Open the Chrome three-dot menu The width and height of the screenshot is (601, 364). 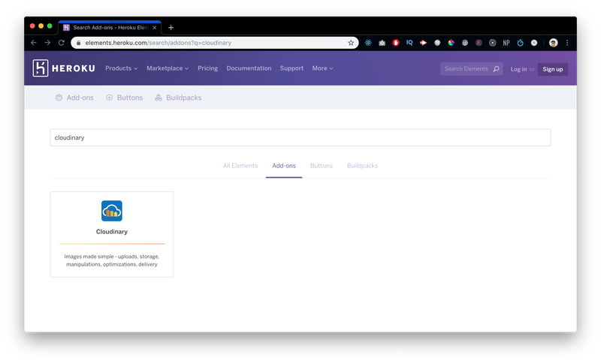pos(567,43)
